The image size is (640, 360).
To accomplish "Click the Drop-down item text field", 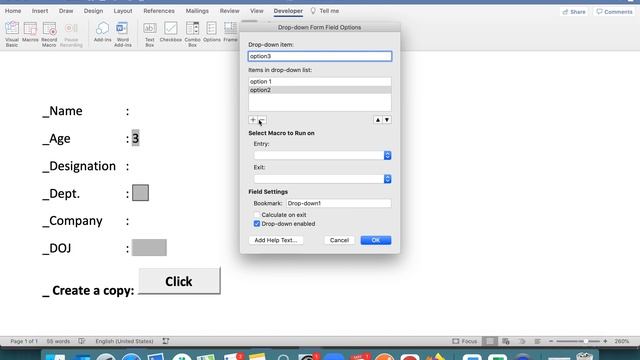I will coord(320,56).
